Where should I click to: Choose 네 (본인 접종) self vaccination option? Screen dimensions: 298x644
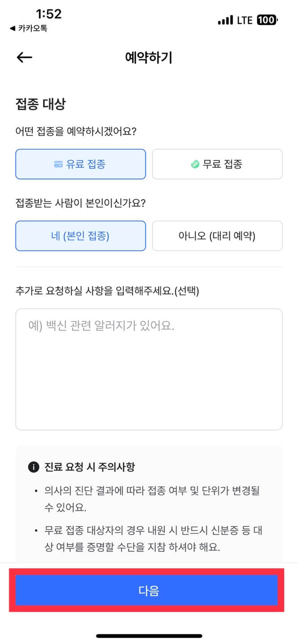click(81, 236)
